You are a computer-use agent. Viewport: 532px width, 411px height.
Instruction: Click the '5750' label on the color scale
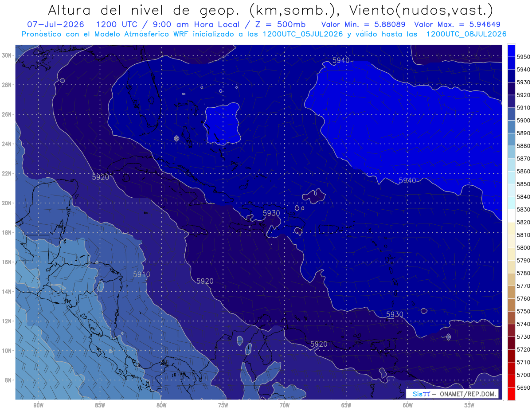(524, 311)
